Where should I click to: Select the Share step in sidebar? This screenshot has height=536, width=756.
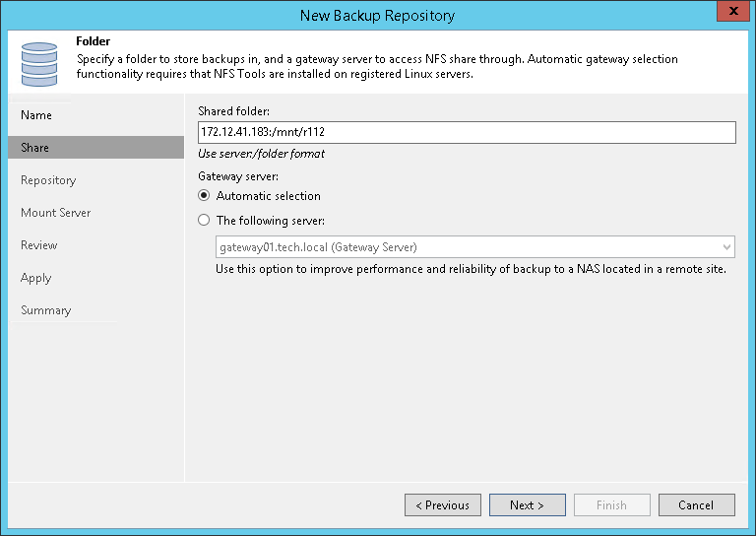35,148
